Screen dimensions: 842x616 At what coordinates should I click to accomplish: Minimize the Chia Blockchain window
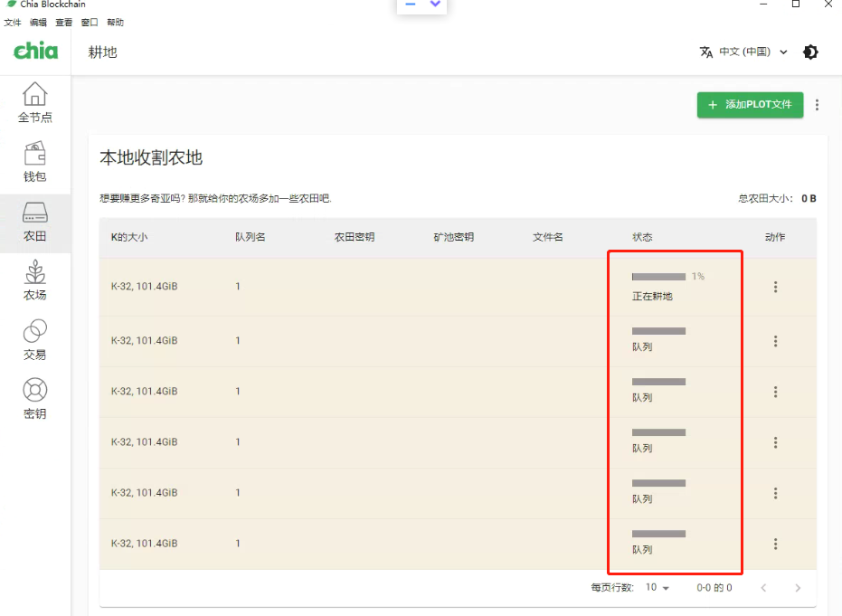(763, 5)
